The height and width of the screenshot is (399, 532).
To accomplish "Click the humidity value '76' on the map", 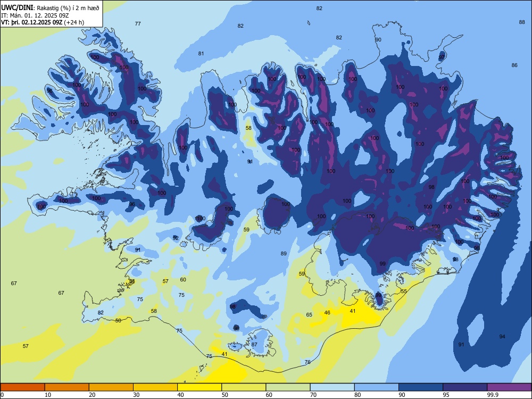I will [x=307, y=362].
